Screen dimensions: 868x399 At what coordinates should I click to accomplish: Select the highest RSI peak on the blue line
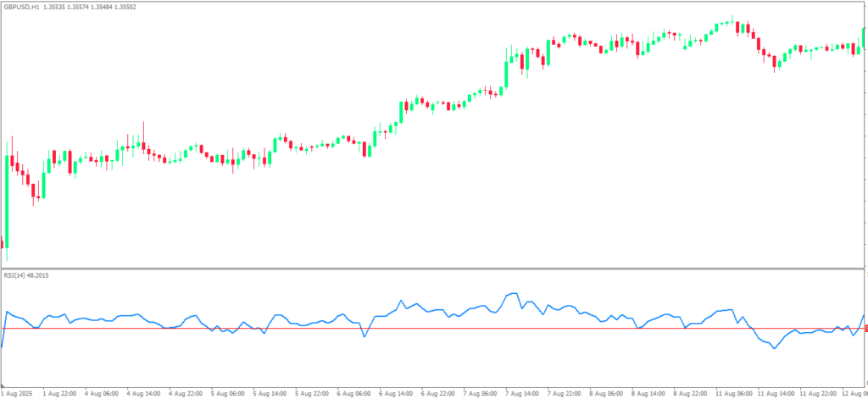click(515, 293)
